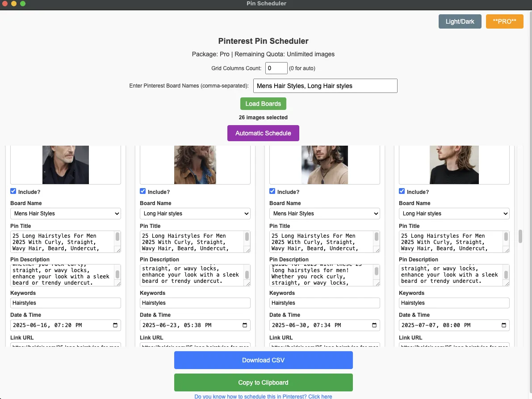Open the Pinterest scheduling help link
The height and width of the screenshot is (399, 532).
[x=263, y=396]
